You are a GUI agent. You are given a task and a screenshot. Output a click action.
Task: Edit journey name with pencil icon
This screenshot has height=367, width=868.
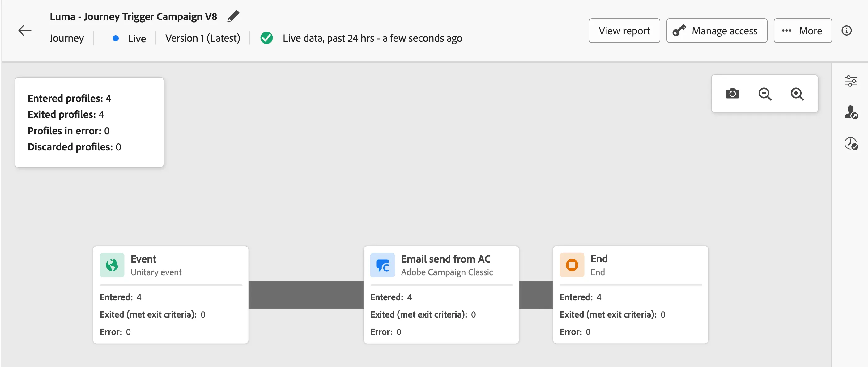coord(233,16)
